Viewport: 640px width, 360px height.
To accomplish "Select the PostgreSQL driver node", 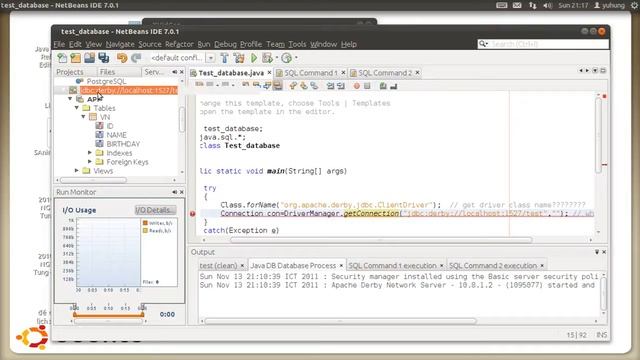I will click(106, 81).
